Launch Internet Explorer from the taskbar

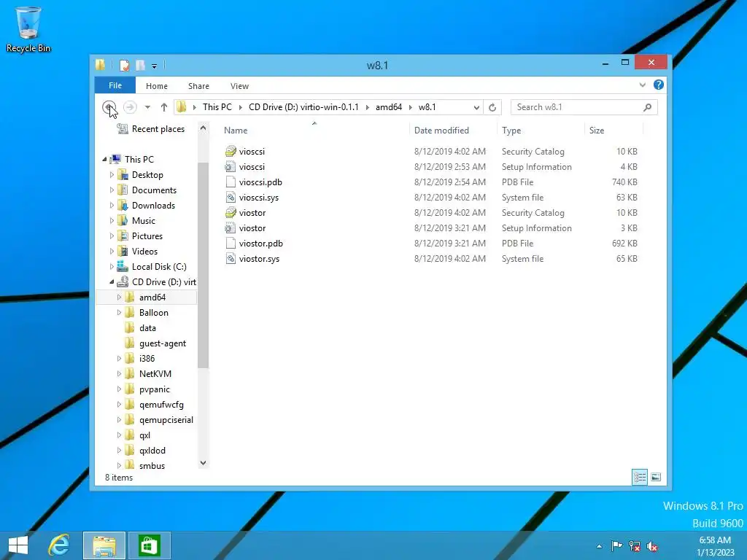[x=59, y=545]
